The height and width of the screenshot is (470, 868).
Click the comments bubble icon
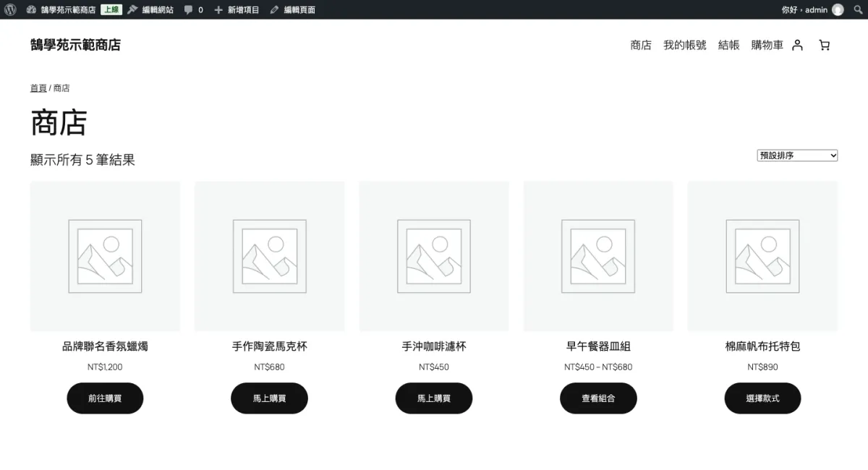tap(188, 10)
